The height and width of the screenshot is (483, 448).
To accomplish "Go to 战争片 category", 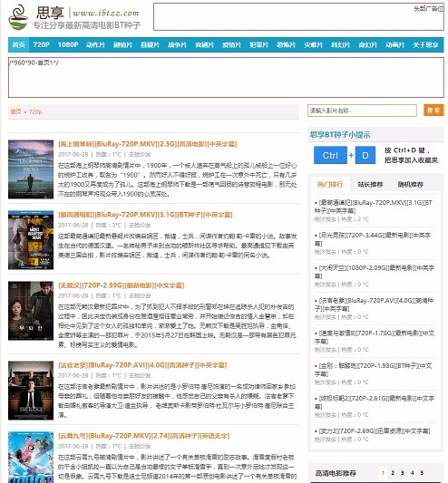I will (x=177, y=45).
